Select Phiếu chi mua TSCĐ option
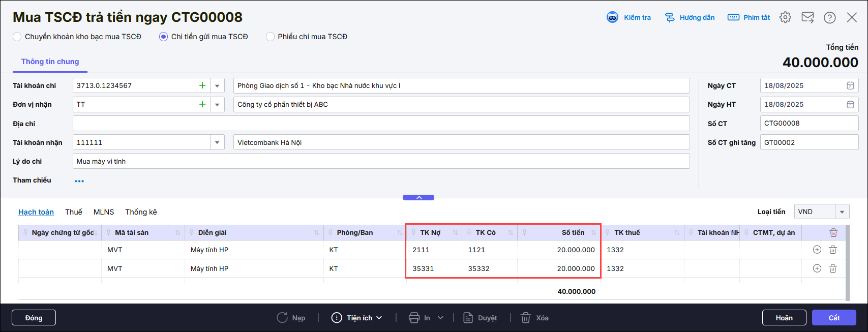Viewport: 868px width, 332px height. coord(270,37)
